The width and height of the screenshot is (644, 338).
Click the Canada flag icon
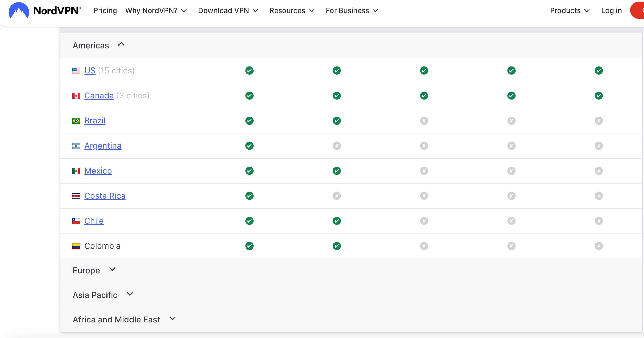(76, 95)
